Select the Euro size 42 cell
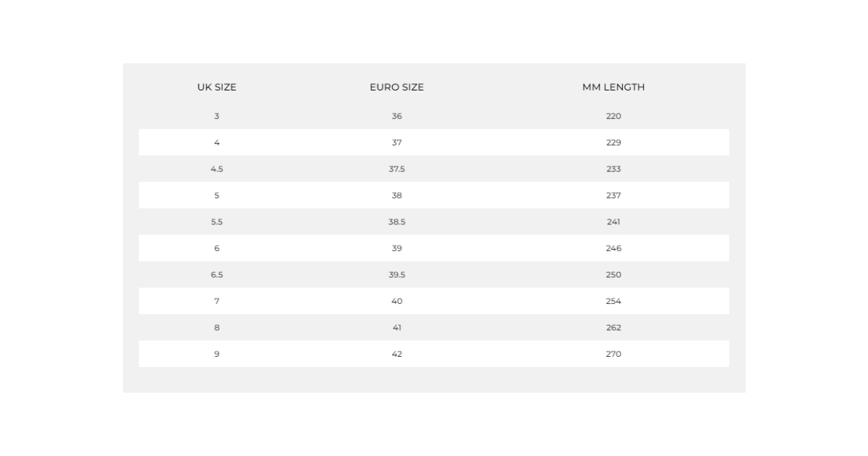Image resolution: width=868 pixels, height=456 pixels. pyautogui.click(x=396, y=354)
